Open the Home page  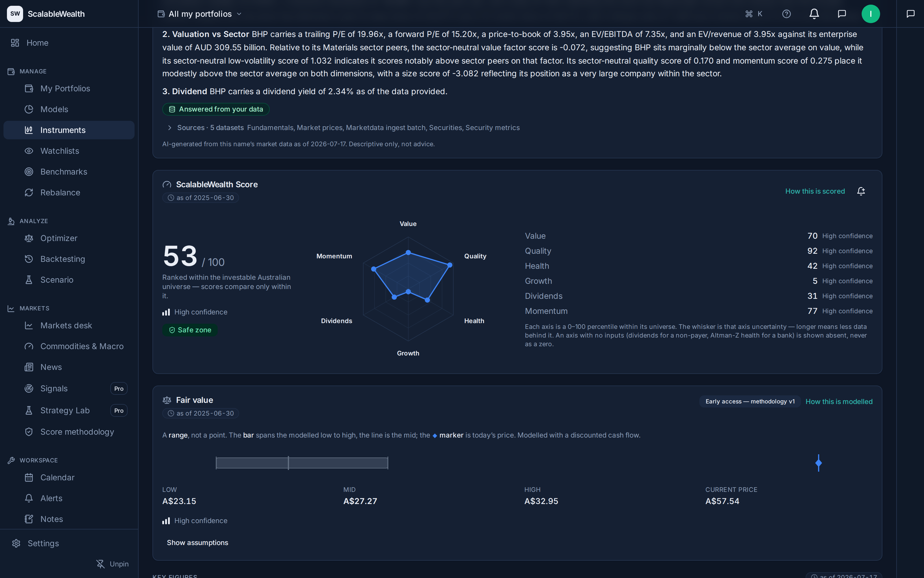click(x=69, y=43)
